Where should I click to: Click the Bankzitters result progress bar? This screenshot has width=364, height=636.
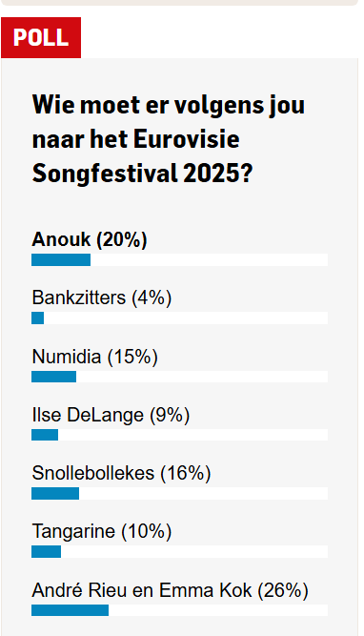tap(179, 318)
